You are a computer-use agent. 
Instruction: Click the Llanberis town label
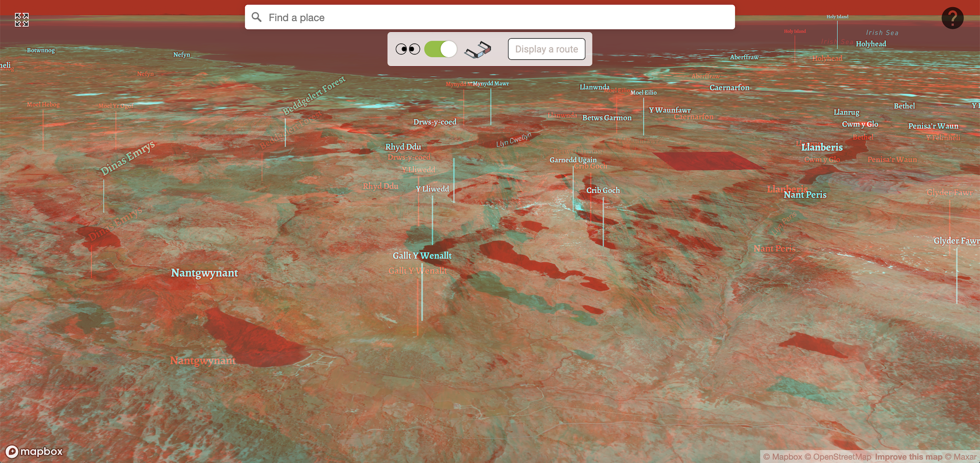(x=822, y=147)
